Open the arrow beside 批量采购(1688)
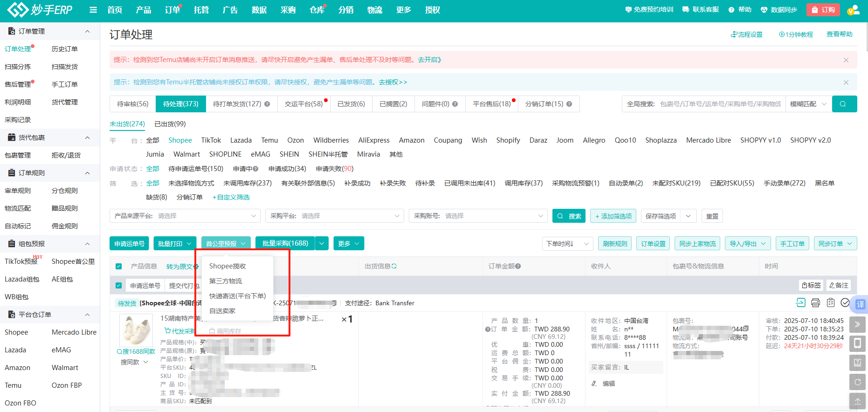This screenshot has height=412, width=868. [x=322, y=244]
